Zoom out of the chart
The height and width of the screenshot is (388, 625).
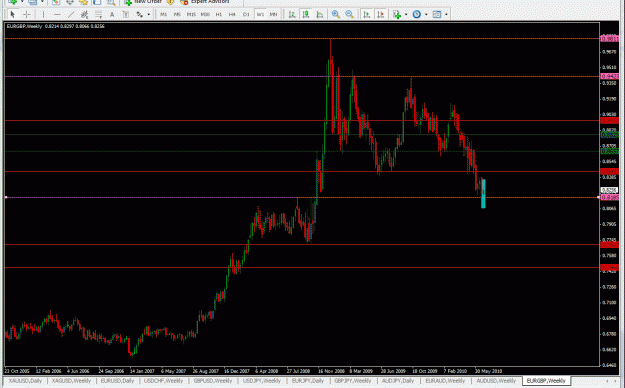(350, 14)
